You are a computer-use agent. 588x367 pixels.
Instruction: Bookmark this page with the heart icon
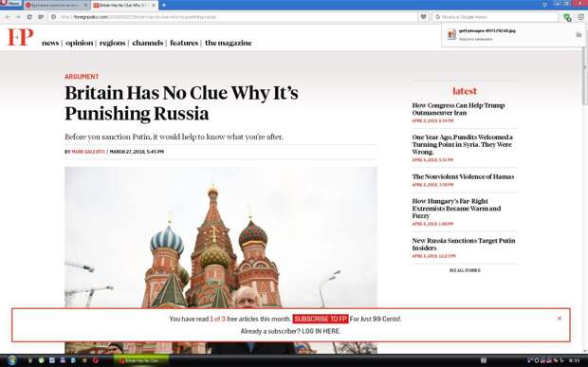pos(423,17)
